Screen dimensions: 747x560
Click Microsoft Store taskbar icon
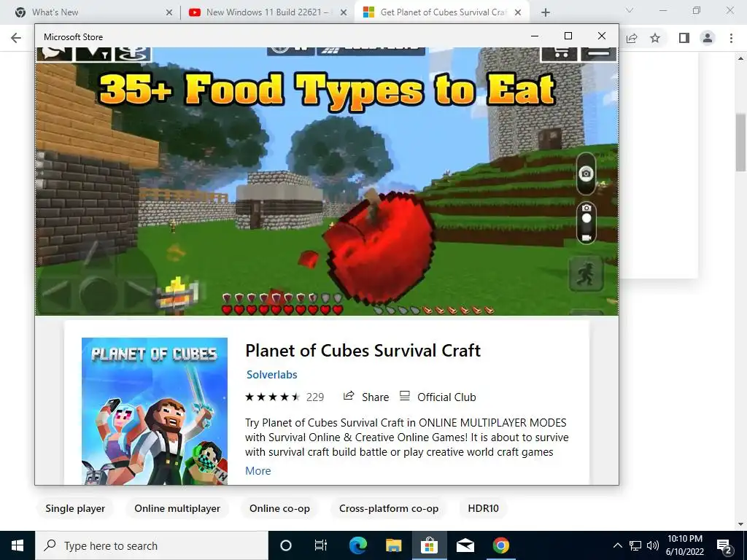[429, 545]
